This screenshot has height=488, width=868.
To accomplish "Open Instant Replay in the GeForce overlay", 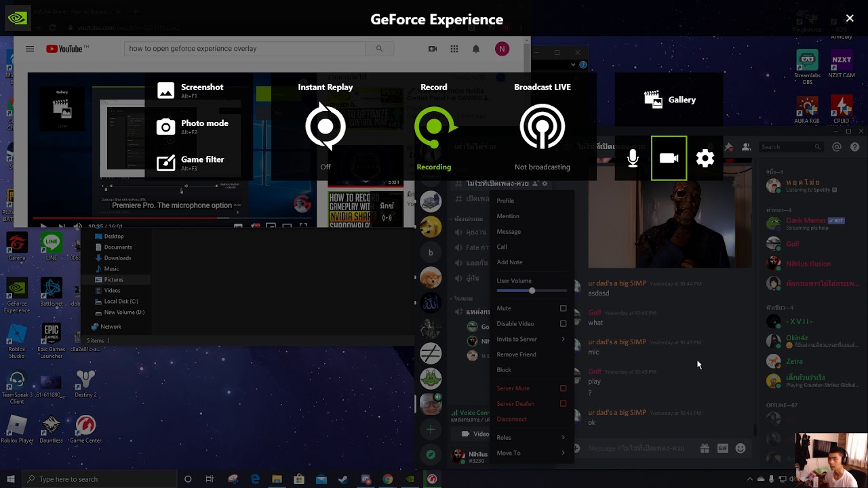I will [x=325, y=126].
